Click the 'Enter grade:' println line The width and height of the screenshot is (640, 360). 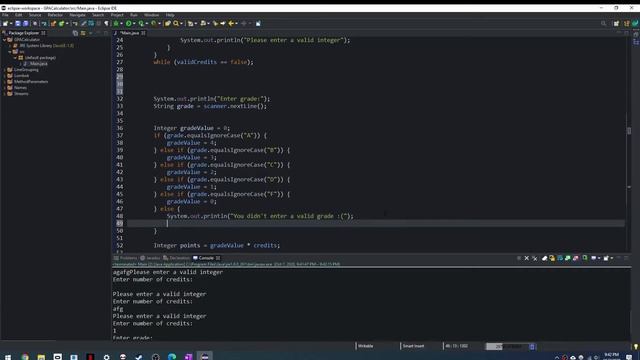point(211,99)
